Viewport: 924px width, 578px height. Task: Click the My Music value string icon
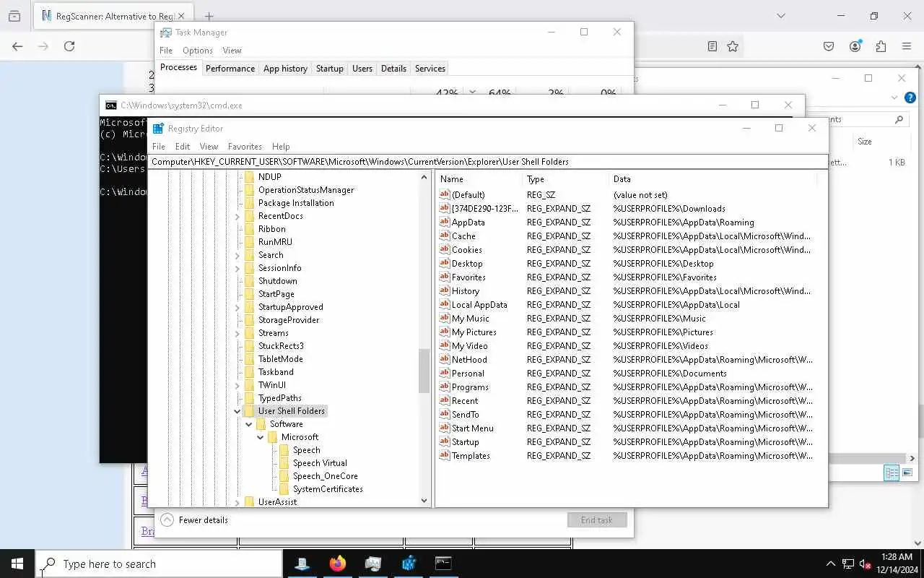pyautogui.click(x=445, y=318)
